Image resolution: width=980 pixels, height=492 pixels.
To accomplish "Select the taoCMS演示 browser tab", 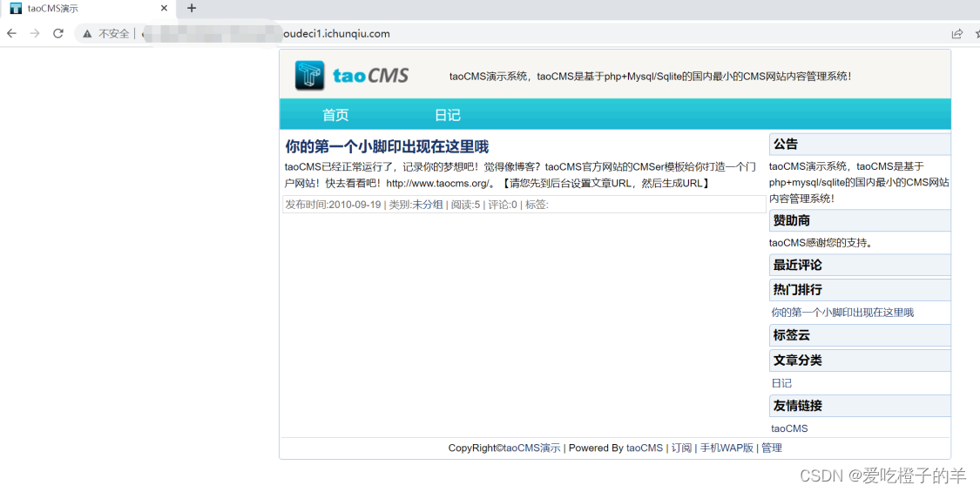I will 87,9.
